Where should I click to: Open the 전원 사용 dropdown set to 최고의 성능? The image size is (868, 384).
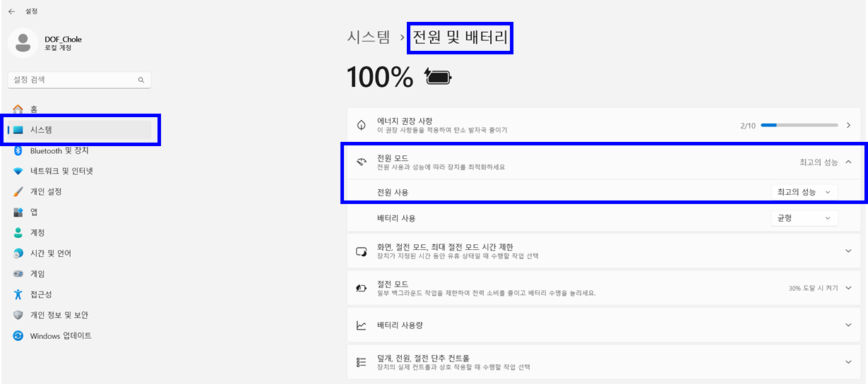coord(804,192)
